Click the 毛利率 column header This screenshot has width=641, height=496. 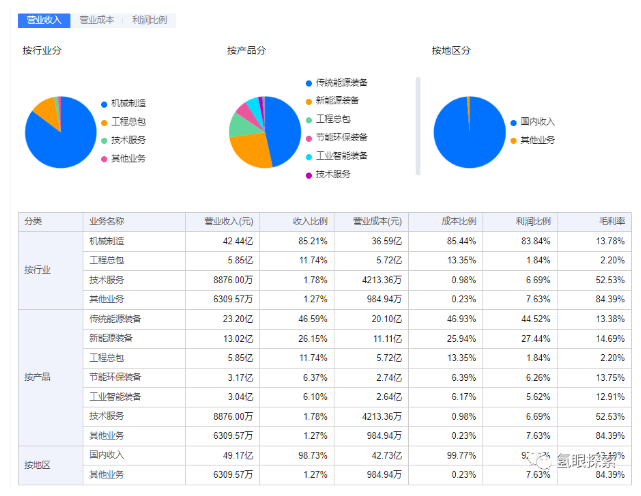click(609, 221)
